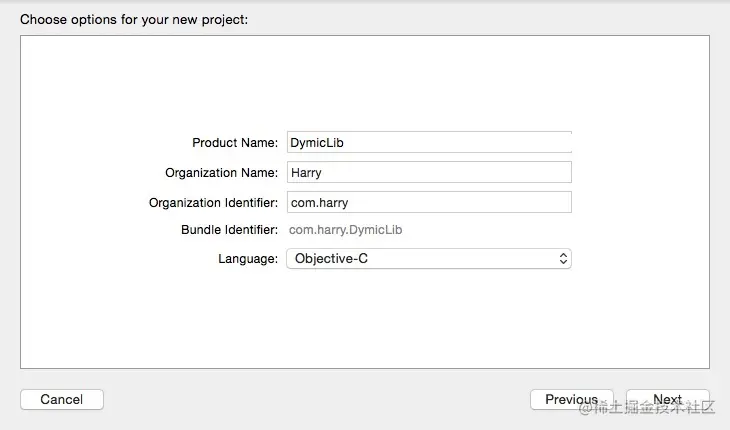Click the 'Harry' text in Organization Name
This screenshot has height=430, width=730.
click(307, 172)
